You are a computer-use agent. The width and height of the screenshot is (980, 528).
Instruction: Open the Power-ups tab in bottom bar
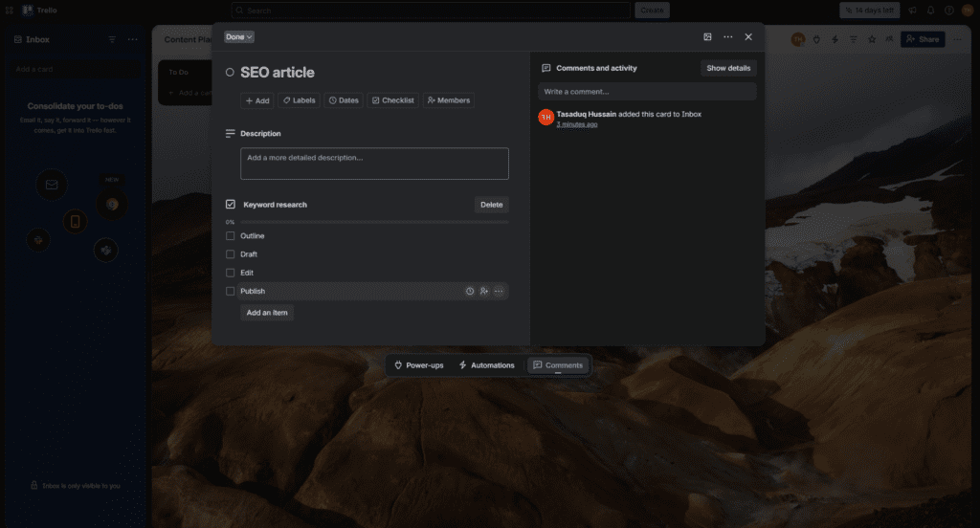coord(419,365)
